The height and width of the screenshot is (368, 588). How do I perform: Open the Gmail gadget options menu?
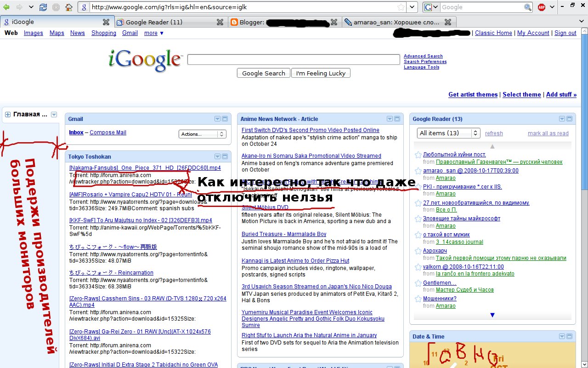[218, 119]
